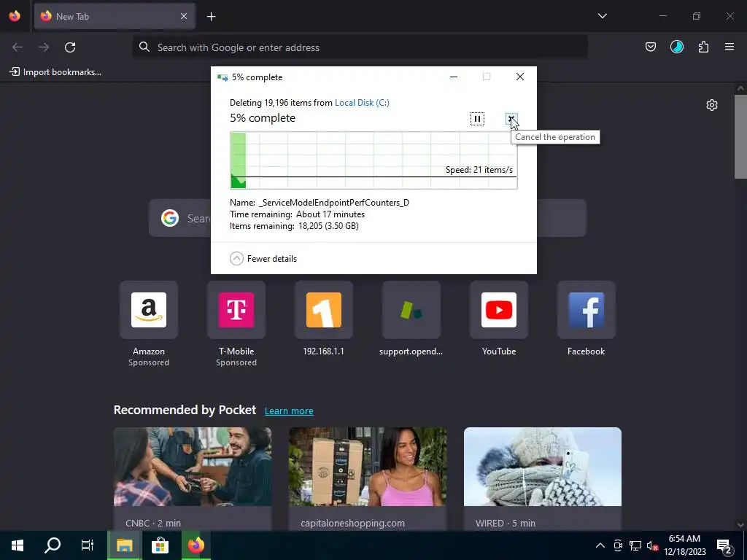This screenshot has height=560, width=747.
Task: Open Task View on taskbar
Action: 88,545
